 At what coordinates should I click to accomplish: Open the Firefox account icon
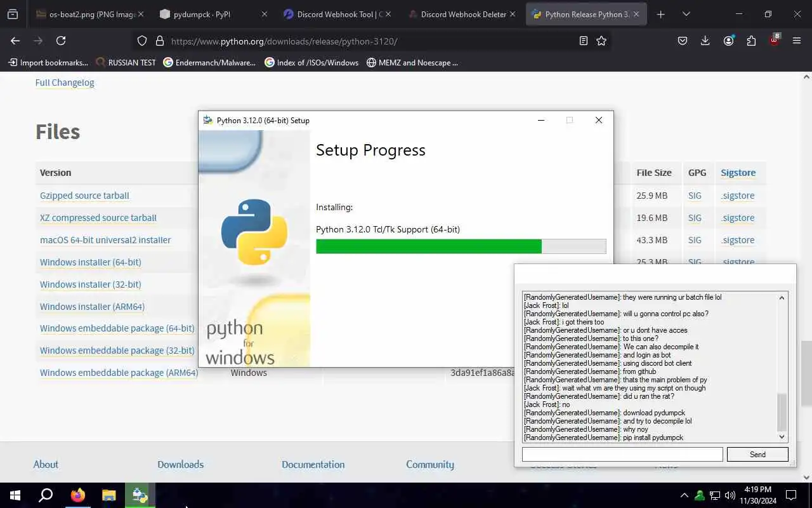coord(728,41)
